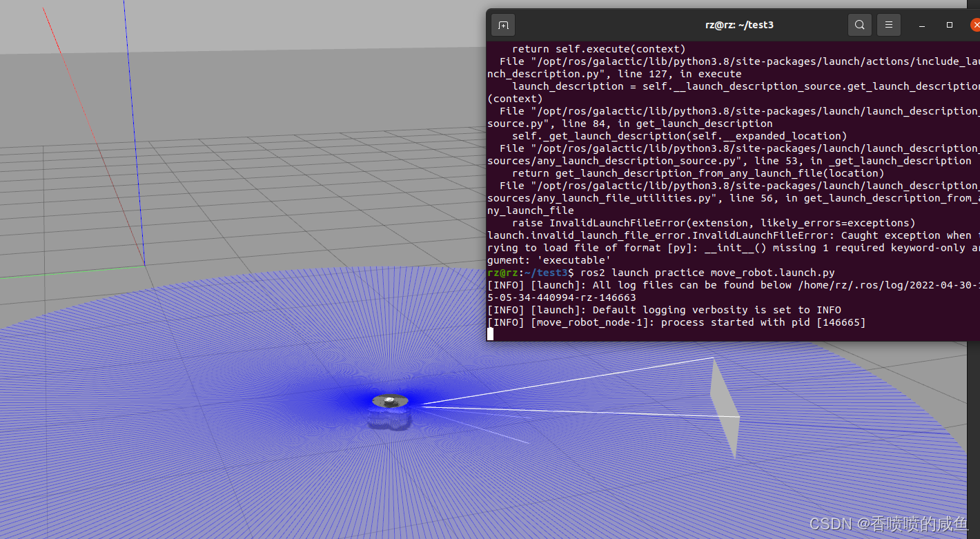Open the terminal hamburger menu
This screenshot has width=980, height=539.
click(888, 25)
